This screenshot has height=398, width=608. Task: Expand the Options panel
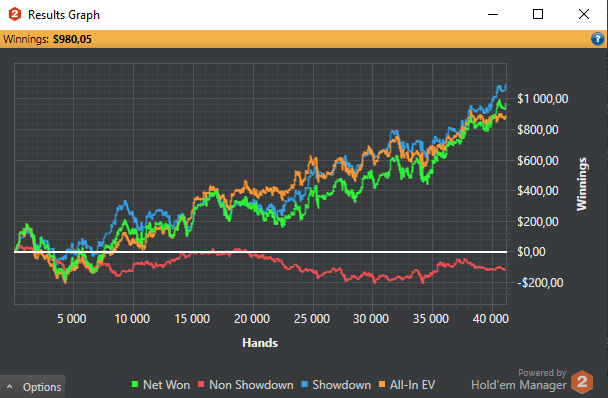point(33,387)
